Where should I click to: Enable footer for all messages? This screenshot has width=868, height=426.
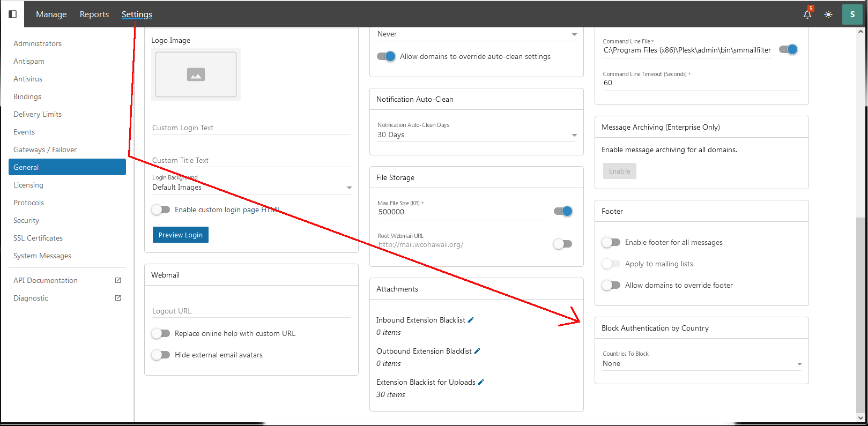(x=611, y=242)
